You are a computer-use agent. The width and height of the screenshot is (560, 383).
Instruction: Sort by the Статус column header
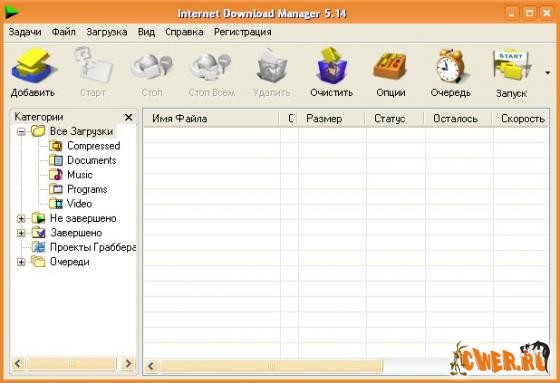(395, 118)
